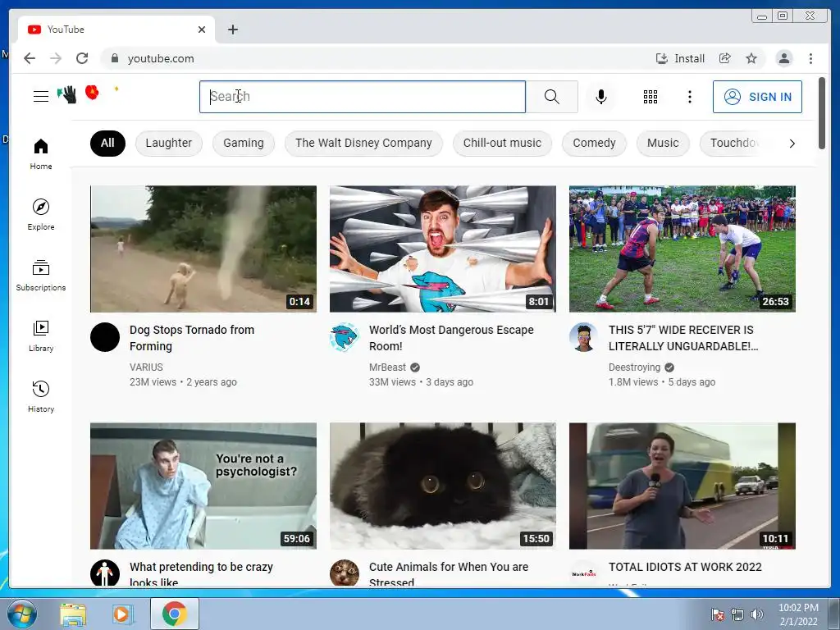Viewport: 840px width, 630px height.
Task: Click the Chrome taskbar button
Action: click(174, 614)
